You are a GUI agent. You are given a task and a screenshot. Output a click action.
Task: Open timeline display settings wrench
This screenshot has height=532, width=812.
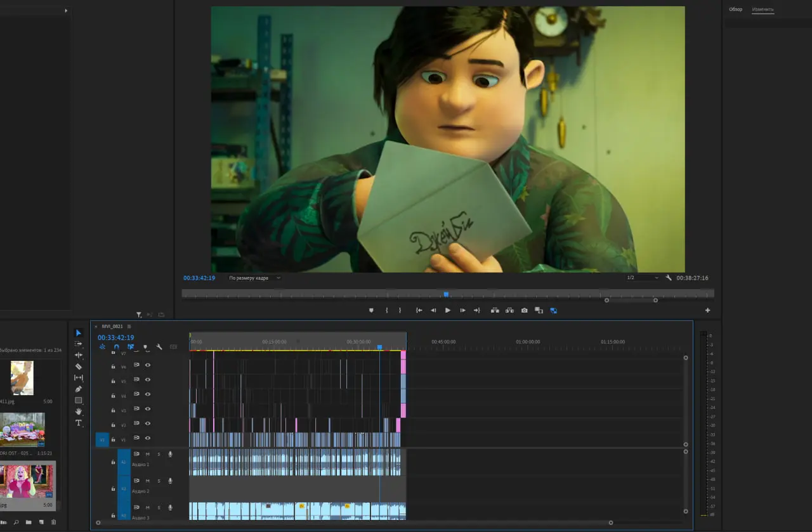click(x=159, y=347)
